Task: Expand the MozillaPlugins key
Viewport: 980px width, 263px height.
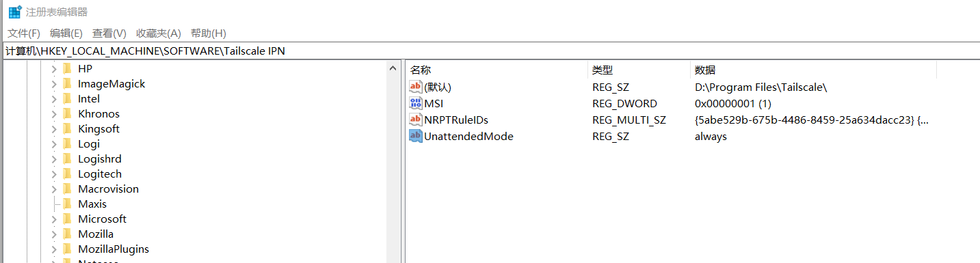Action: click(x=54, y=249)
